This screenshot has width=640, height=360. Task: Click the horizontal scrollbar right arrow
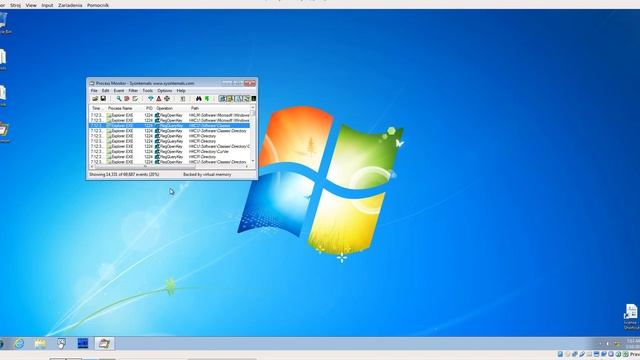[247, 167]
